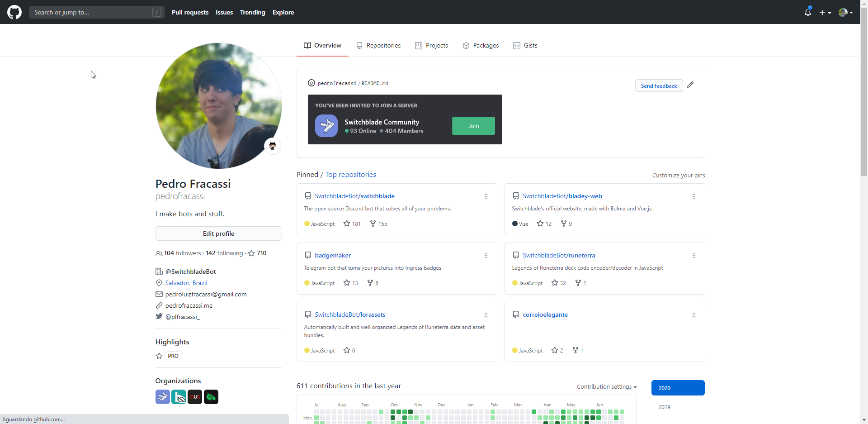Open the notification bell
This screenshot has height=424, width=868.
(x=807, y=12)
